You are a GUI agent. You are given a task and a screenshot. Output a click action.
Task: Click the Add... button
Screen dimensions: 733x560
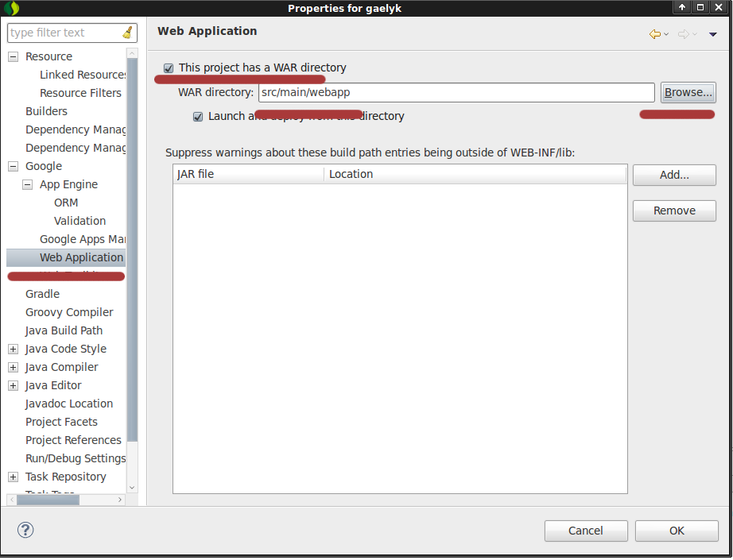[674, 175]
